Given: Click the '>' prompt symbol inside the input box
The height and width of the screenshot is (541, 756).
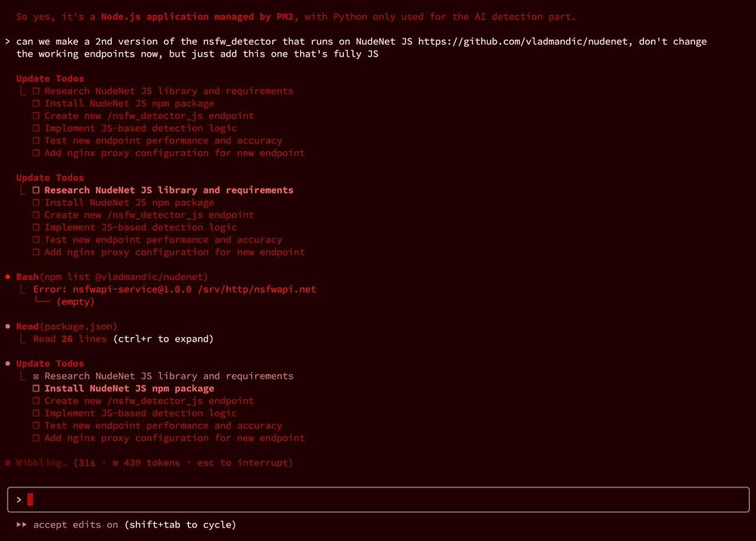Looking at the screenshot, I should click(19, 499).
